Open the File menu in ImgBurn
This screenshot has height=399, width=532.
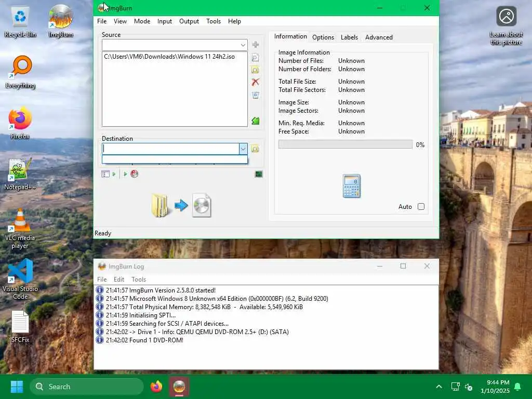pos(102,21)
